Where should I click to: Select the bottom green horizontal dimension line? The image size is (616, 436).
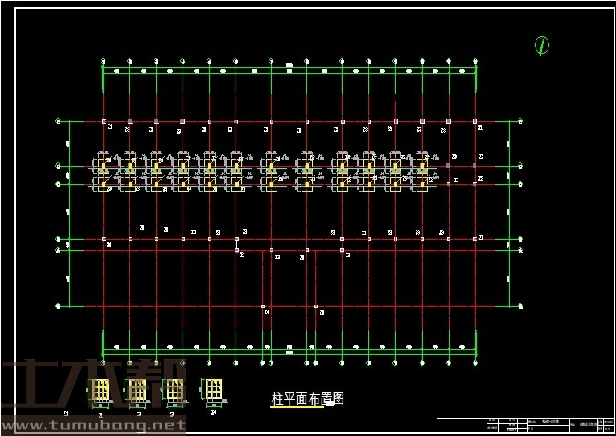[289, 349]
